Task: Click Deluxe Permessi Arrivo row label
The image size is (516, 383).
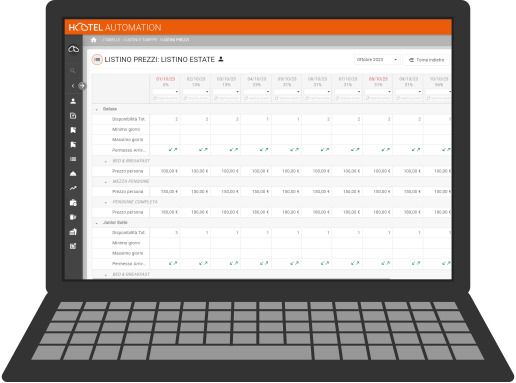Action: 128,150
